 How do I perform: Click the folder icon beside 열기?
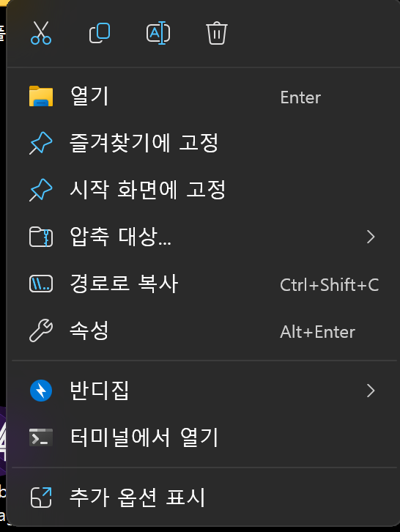click(x=41, y=96)
